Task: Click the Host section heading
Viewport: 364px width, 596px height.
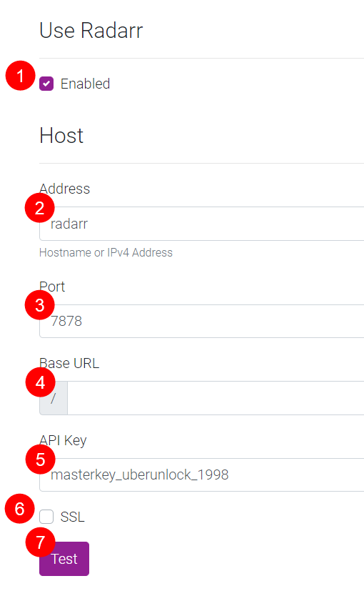Action: coord(61,135)
